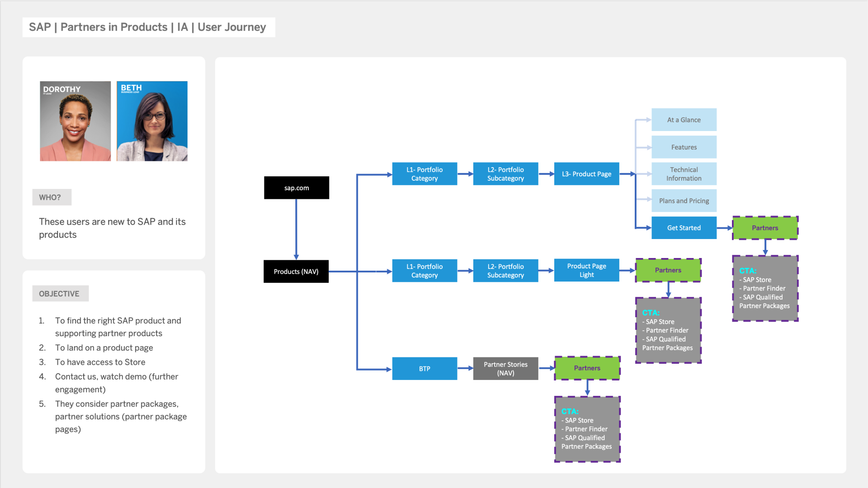
Task: Click the Features box
Action: 684,147
